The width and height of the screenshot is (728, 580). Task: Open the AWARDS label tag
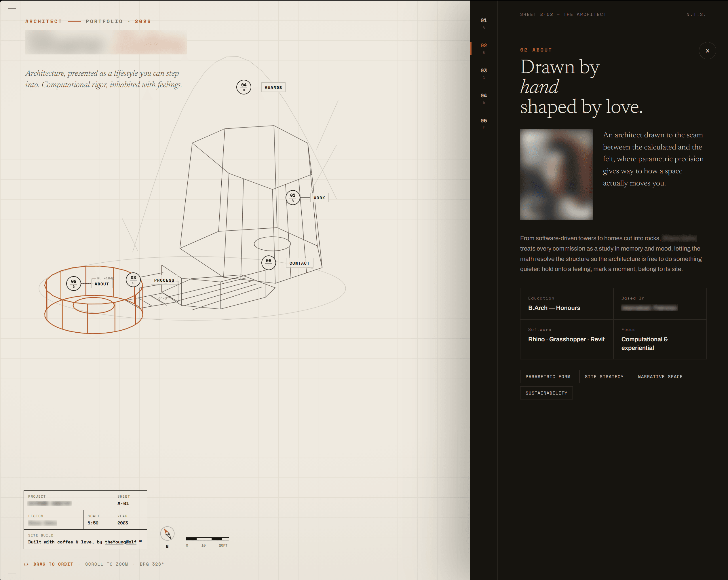tap(273, 88)
